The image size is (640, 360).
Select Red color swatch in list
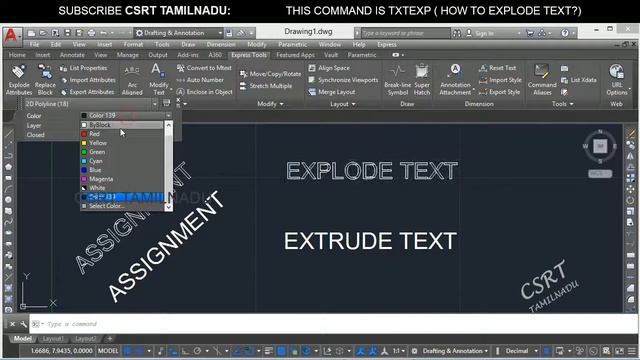84,134
